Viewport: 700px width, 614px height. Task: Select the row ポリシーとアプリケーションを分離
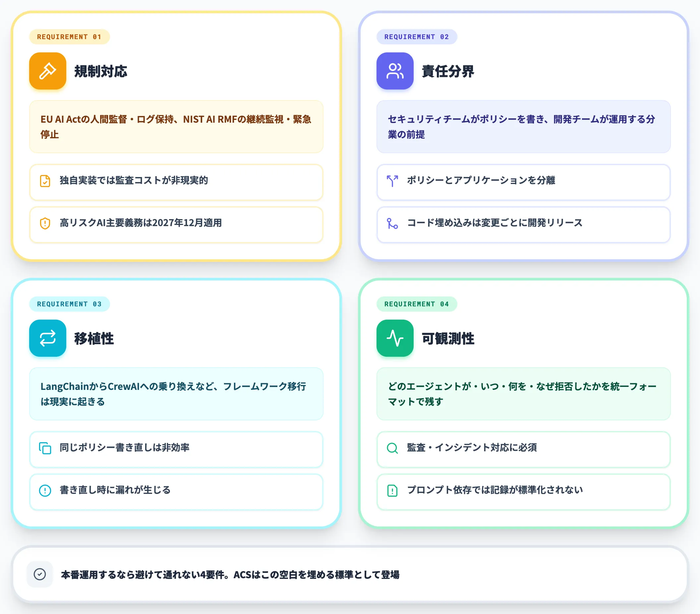[x=524, y=182]
